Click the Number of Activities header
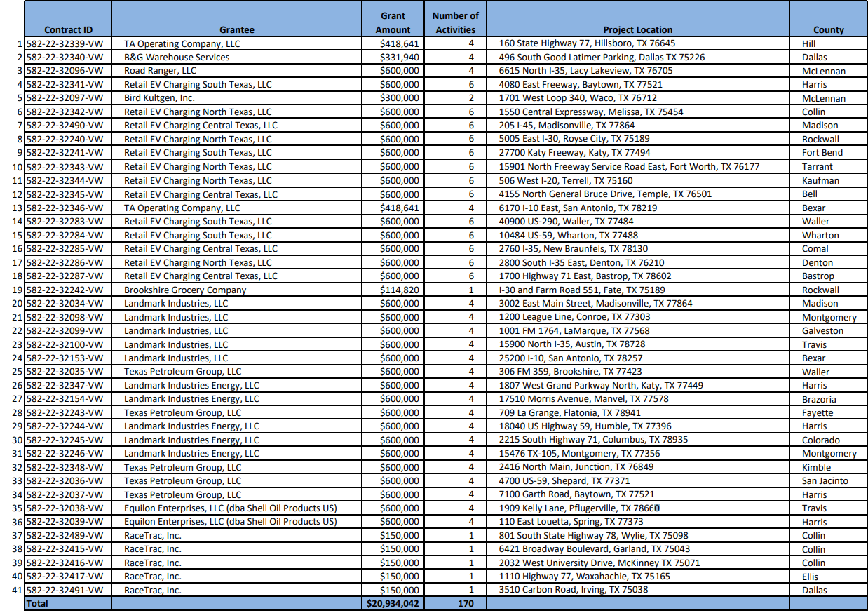 click(x=455, y=22)
